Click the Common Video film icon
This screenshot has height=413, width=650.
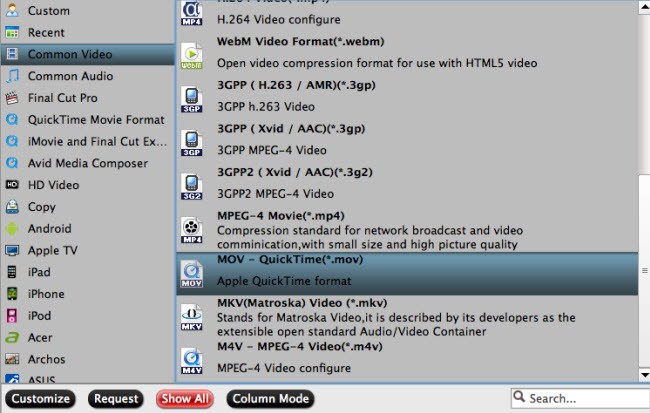[12, 54]
